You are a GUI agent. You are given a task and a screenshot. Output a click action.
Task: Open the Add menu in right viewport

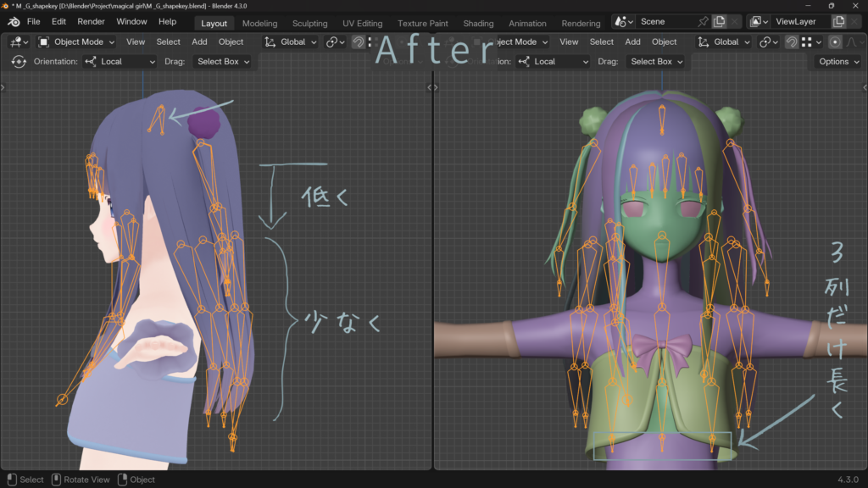632,42
